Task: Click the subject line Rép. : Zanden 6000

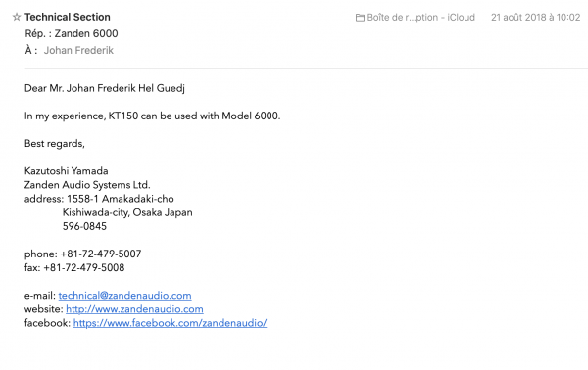Action: click(72, 33)
